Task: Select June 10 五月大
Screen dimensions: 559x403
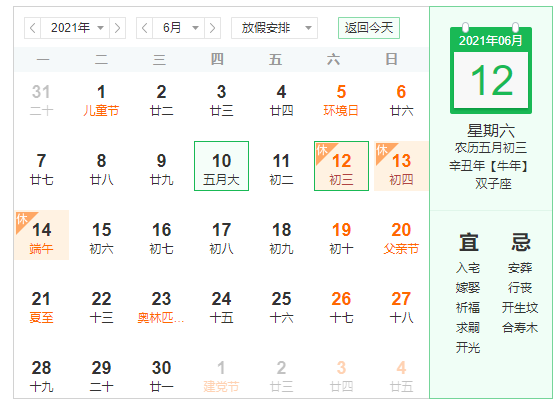Action: (221, 166)
